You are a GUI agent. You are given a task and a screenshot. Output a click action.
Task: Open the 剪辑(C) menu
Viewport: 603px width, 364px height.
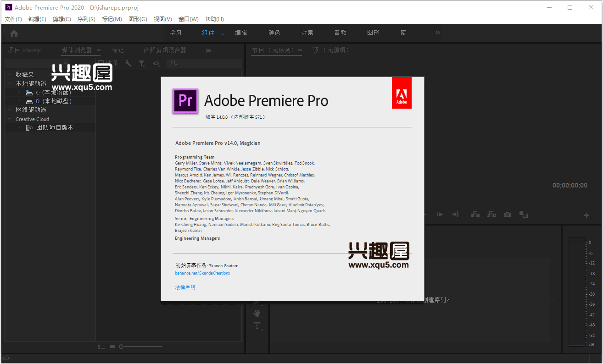click(x=62, y=19)
